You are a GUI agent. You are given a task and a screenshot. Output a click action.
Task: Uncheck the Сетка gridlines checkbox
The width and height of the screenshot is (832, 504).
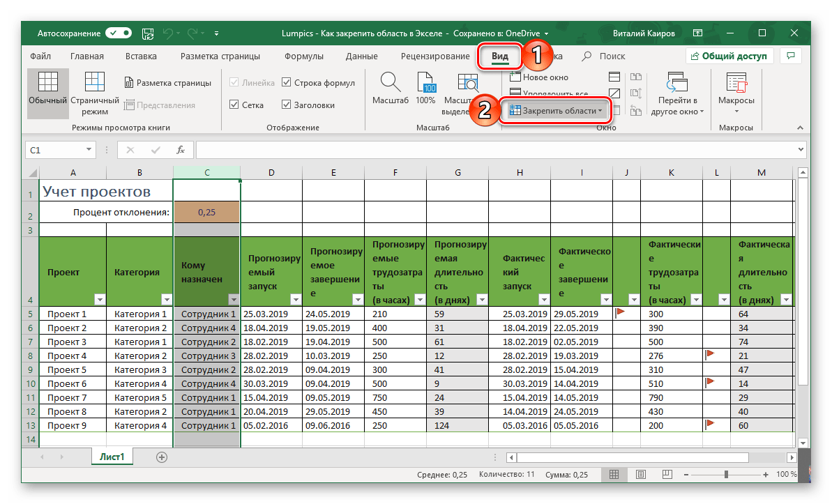[235, 105]
